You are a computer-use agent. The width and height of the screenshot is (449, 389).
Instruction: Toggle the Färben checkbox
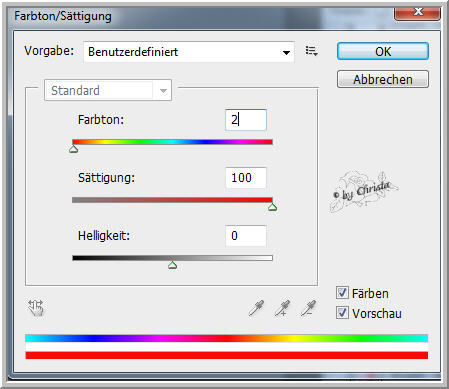click(342, 293)
